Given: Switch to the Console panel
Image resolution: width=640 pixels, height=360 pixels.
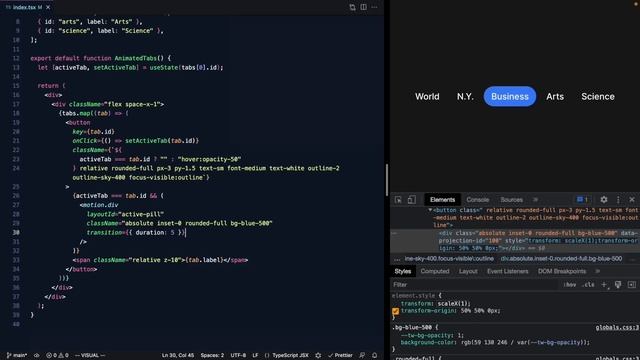Looking at the screenshot, I should tap(478, 200).
